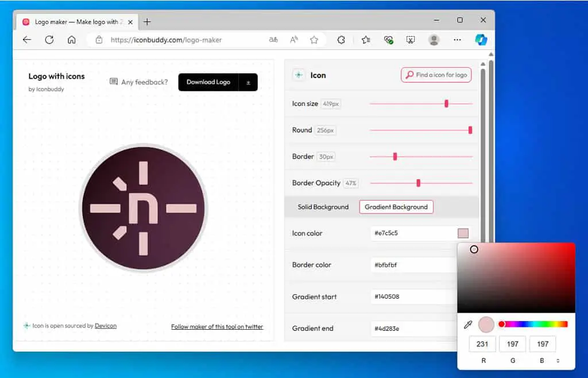This screenshot has width=588, height=378.
Task: Open a new browser tab
Action: [147, 22]
